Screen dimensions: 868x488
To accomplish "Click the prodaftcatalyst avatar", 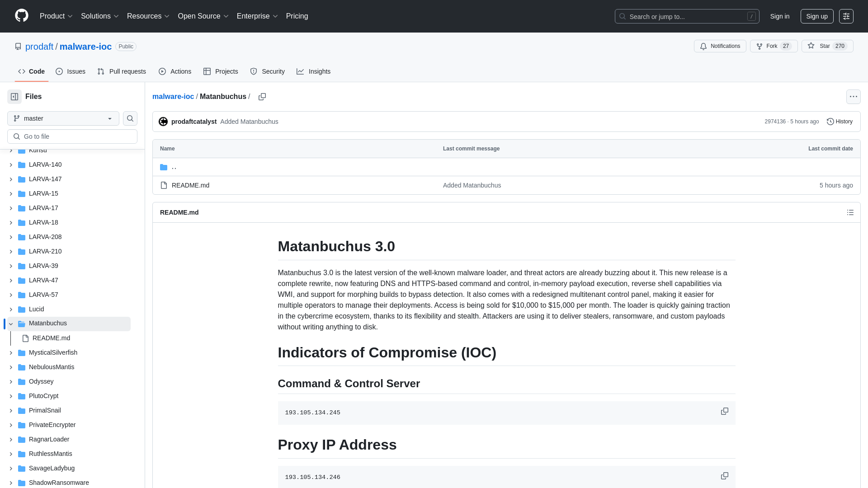I will coord(163,122).
